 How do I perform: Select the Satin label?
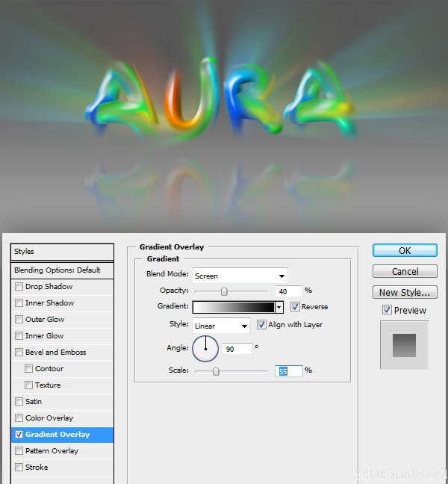point(34,401)
